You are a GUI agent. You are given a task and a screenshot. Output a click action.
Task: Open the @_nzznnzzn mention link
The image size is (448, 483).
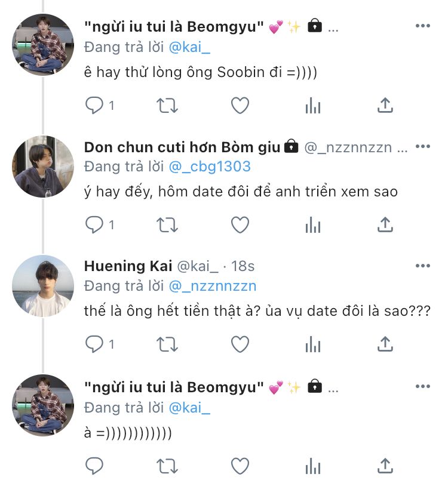[x=213, y=286]
